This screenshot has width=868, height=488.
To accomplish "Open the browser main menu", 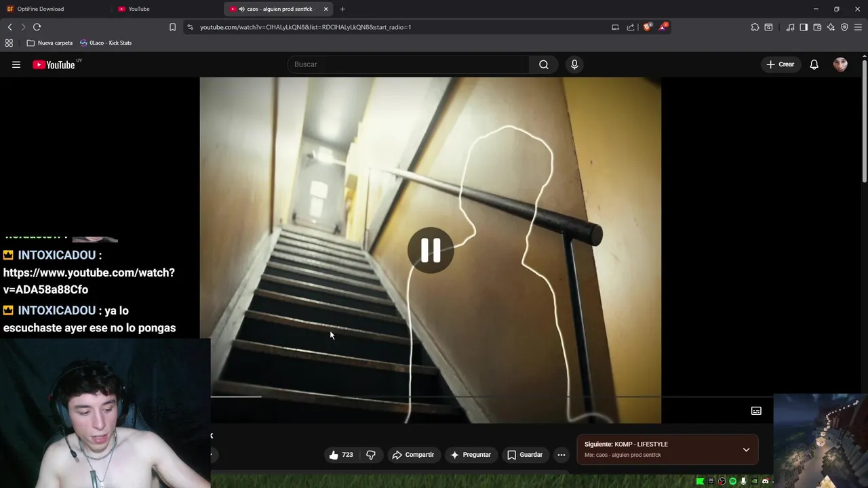I will (x=858, y=27).
